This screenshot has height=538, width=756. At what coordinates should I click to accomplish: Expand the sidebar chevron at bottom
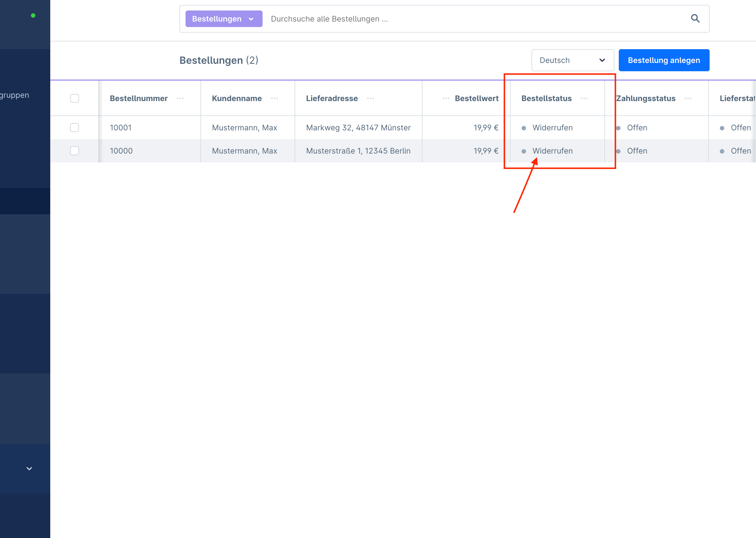(x=29, y=468)
